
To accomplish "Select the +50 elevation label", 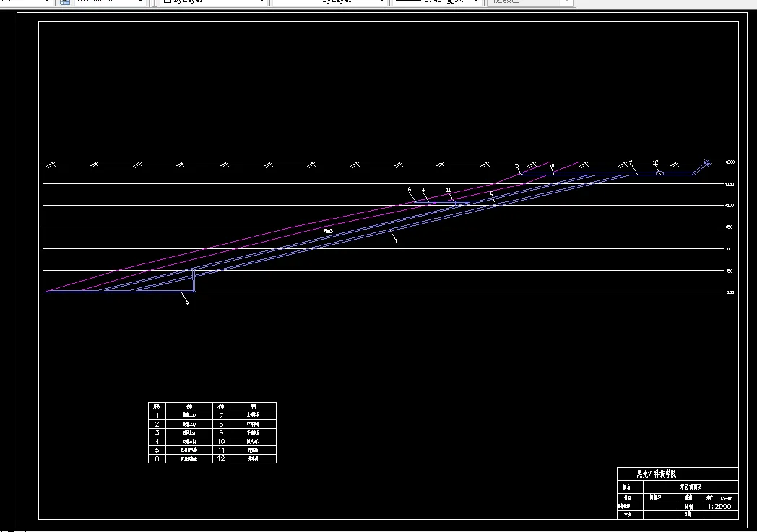I will tap(729, 227).
